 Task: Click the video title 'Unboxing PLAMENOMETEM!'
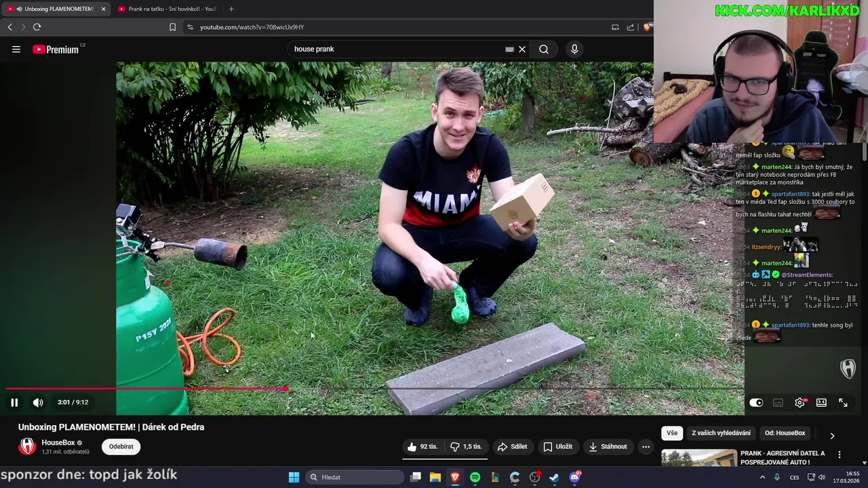tap(111, 427)
